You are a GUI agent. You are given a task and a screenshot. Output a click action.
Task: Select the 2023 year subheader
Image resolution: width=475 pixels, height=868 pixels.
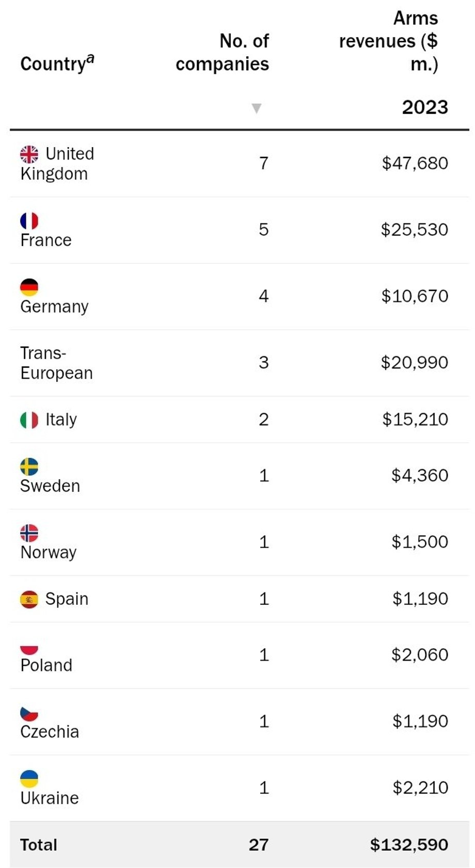[x=424, y=107]
